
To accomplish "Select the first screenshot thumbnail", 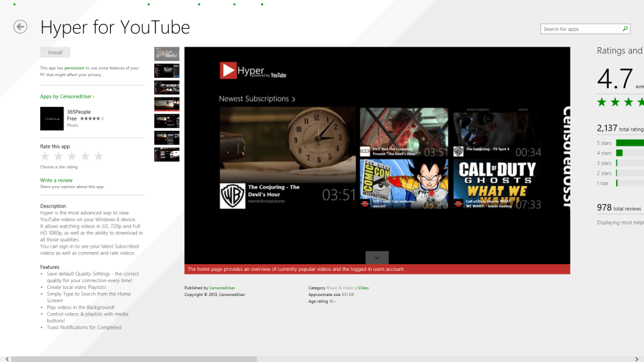I will (167, 54).
